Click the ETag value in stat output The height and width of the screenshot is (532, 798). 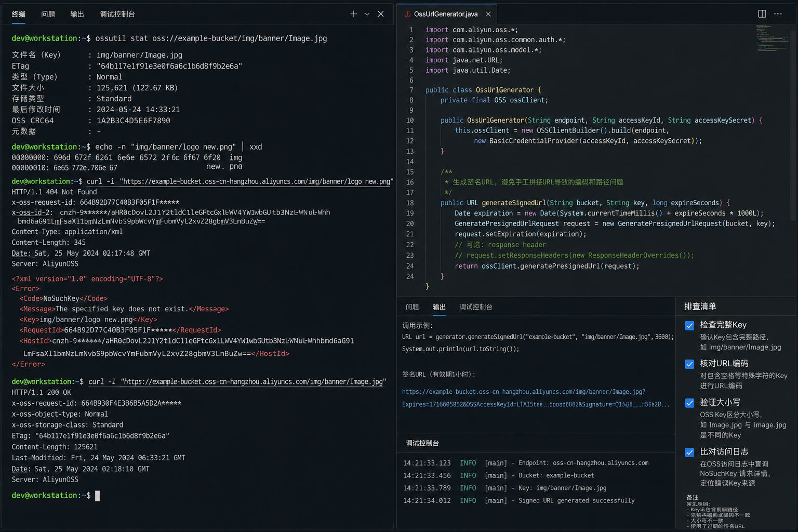(169, 66)
